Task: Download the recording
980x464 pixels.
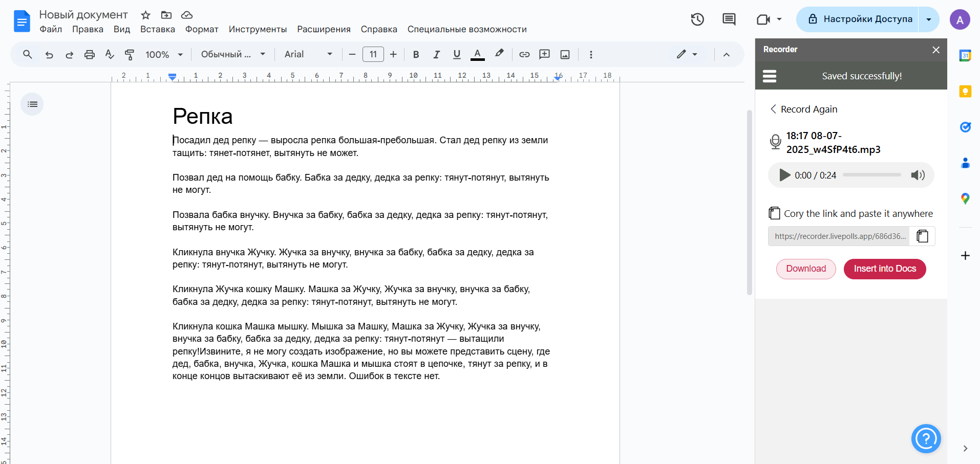Action: point(806,269)
